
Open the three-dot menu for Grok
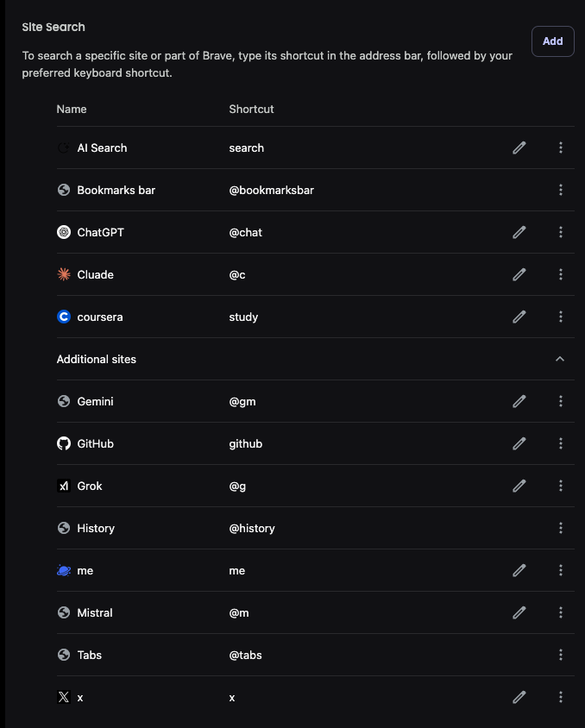point(561,486)
